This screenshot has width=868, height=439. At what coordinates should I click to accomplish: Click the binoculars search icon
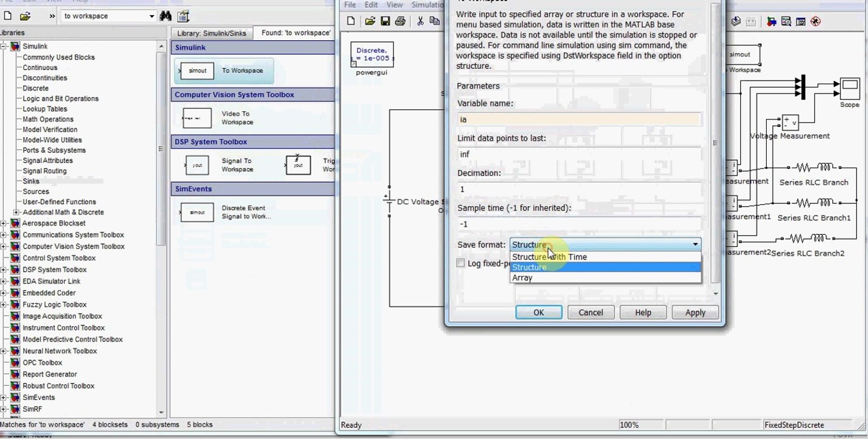click(x=165, y=16)
